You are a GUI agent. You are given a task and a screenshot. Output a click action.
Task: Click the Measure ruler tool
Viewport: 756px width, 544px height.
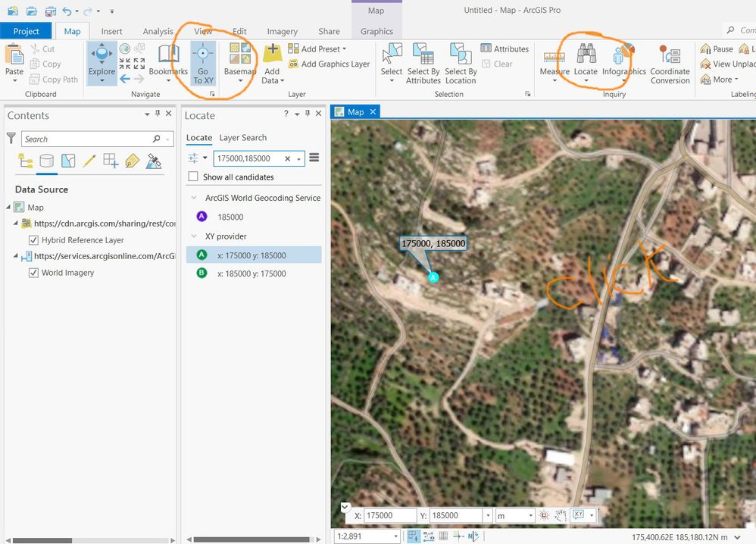click(x=555, y=63)
